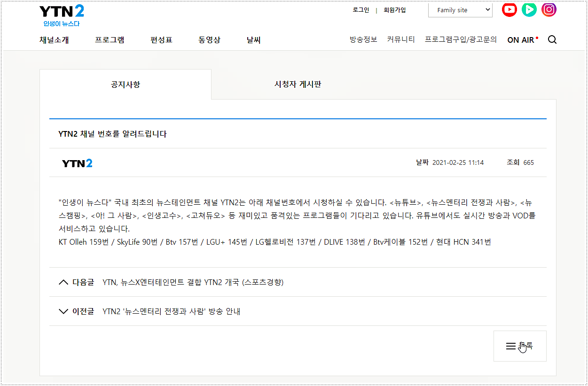Click the date value 2021-02-25 11:14

click(x=458, y=162)
